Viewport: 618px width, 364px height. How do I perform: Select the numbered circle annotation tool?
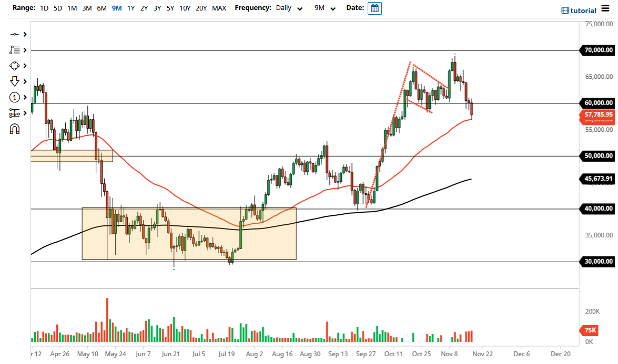click(15, 97)
